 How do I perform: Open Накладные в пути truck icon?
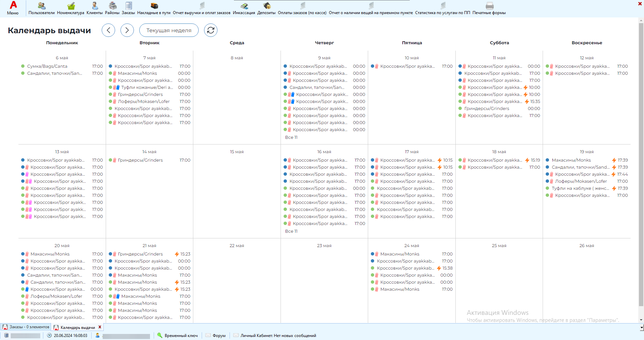coord(154,6)
